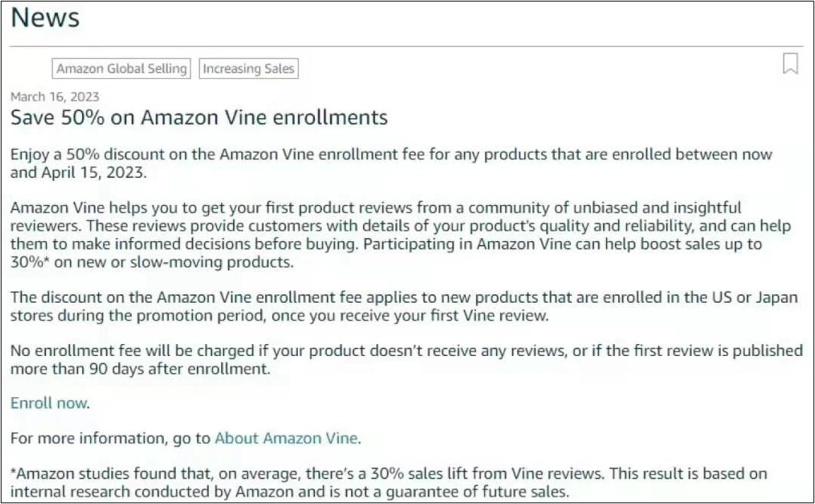
Task: Open the Enroll now link
Action: pos(49,403)
